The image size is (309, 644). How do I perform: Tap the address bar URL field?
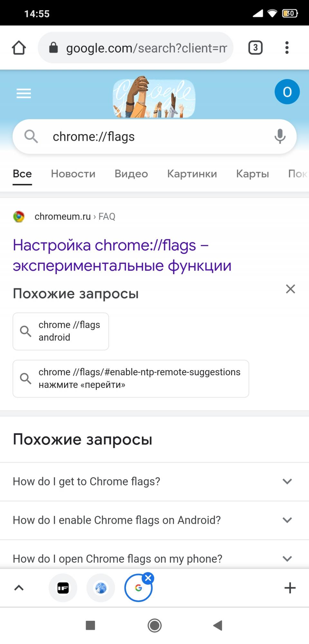click(142, 48)
